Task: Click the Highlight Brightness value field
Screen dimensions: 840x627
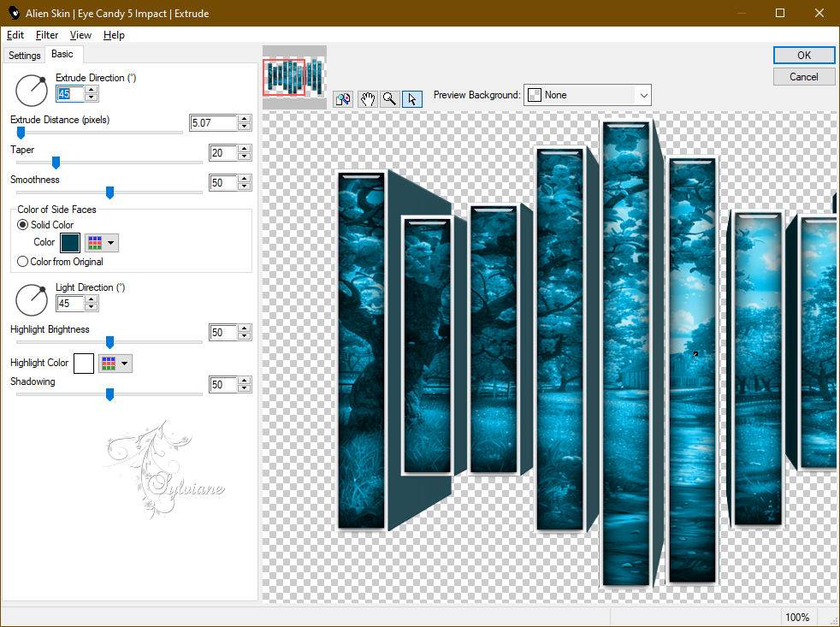Action: pos(222,332)
